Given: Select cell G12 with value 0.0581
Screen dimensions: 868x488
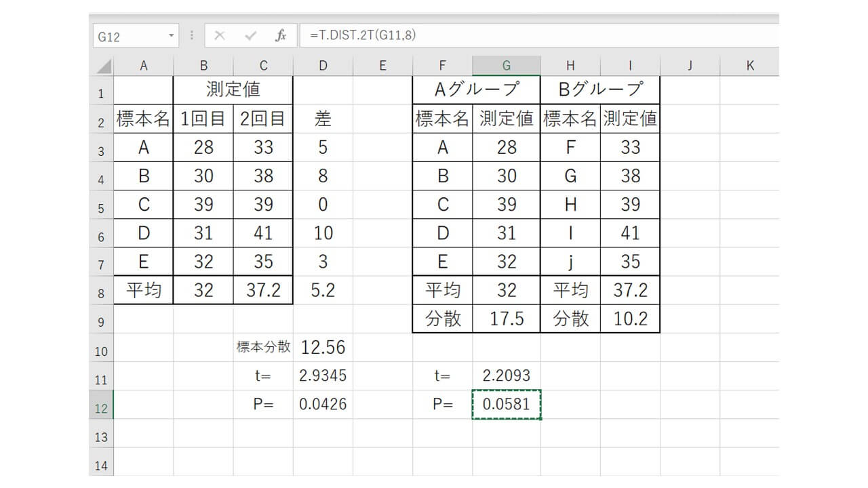Looking at the screenshot, I should pos(506,405).
